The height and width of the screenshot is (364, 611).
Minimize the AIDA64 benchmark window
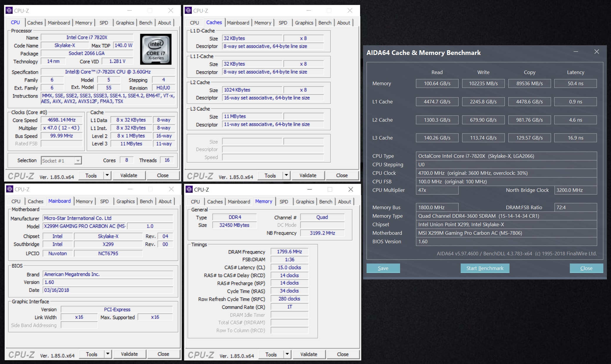pyautogui.click(x=576, y=52)
